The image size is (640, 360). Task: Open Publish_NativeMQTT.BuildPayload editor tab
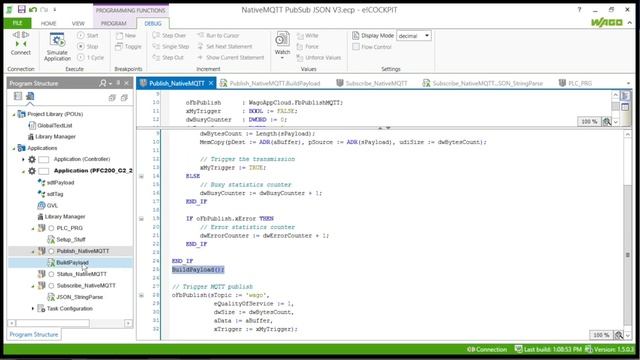(270, 83)
